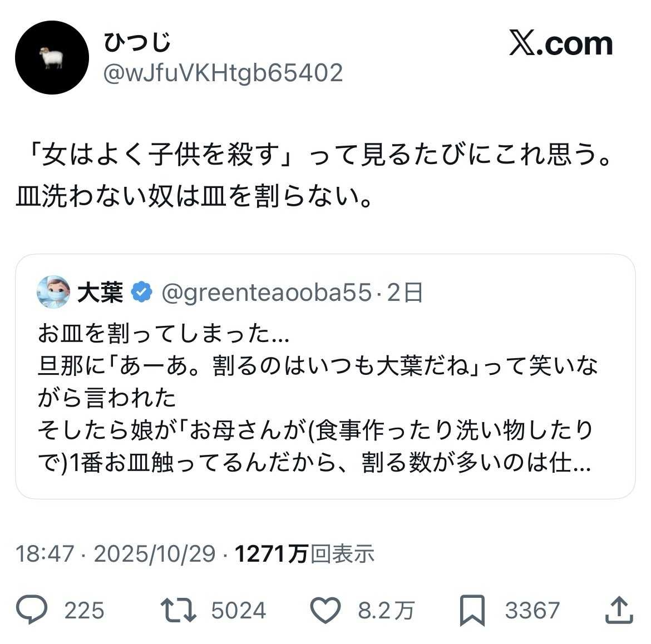
Task: Open the ひつじ display name
Action: (137, 42)
